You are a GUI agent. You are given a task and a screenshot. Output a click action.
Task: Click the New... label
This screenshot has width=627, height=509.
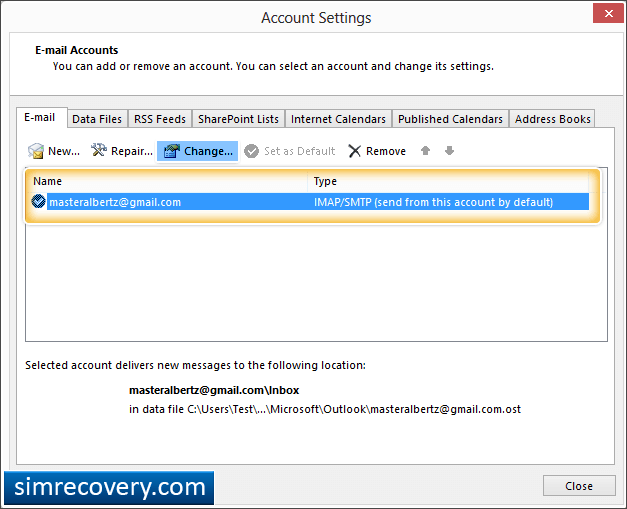click(64, 151)
